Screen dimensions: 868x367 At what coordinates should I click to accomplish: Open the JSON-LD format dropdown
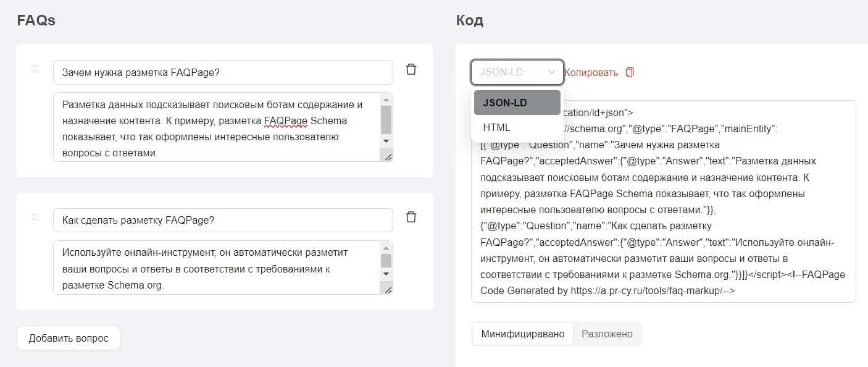(517, 72)
